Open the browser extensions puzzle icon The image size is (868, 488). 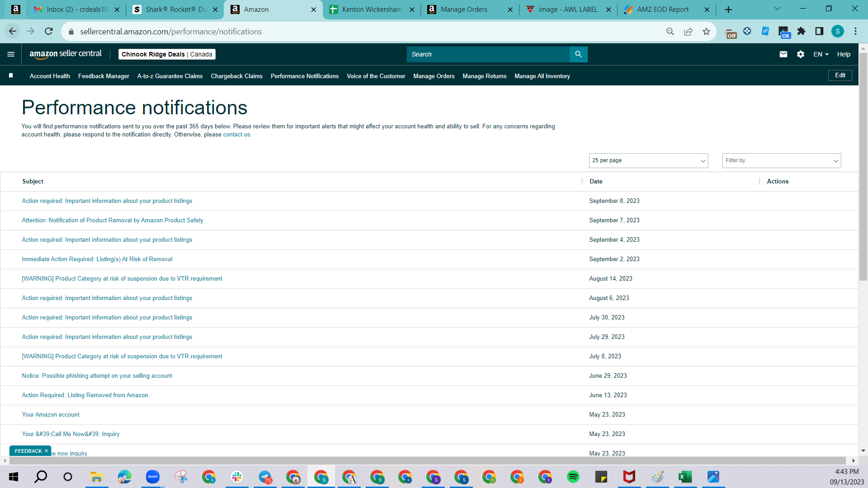tap(801, 31)
